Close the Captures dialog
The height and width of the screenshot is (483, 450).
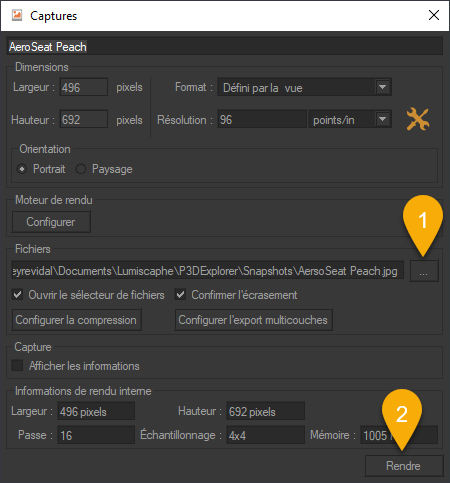coord(434,15)
